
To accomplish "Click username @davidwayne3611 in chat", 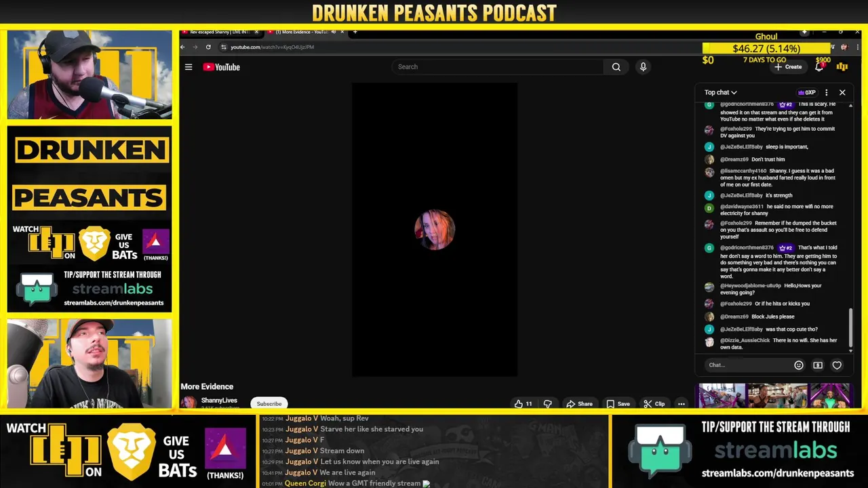I will [x=742, y=207].
